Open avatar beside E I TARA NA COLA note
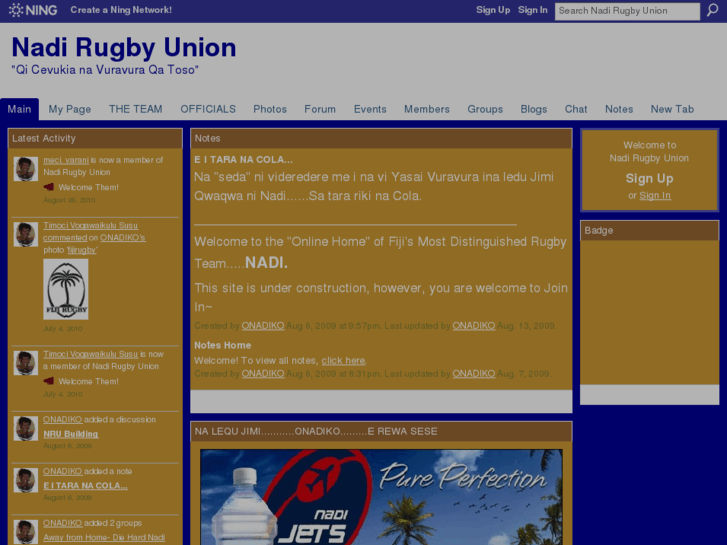 pyautogui.click(x=26, y=480)
